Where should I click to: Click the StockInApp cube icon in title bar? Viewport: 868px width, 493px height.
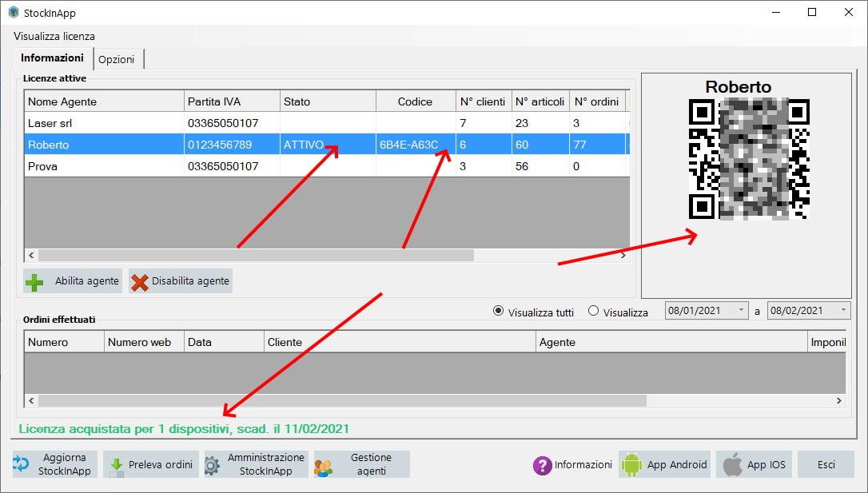(x=14, y=12)
